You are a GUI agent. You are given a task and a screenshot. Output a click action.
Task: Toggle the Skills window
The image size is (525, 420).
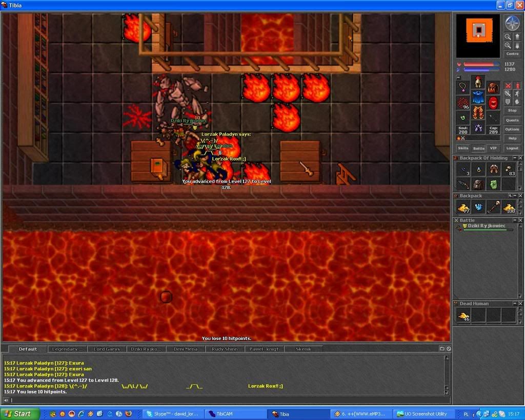[x=463, y=148]
